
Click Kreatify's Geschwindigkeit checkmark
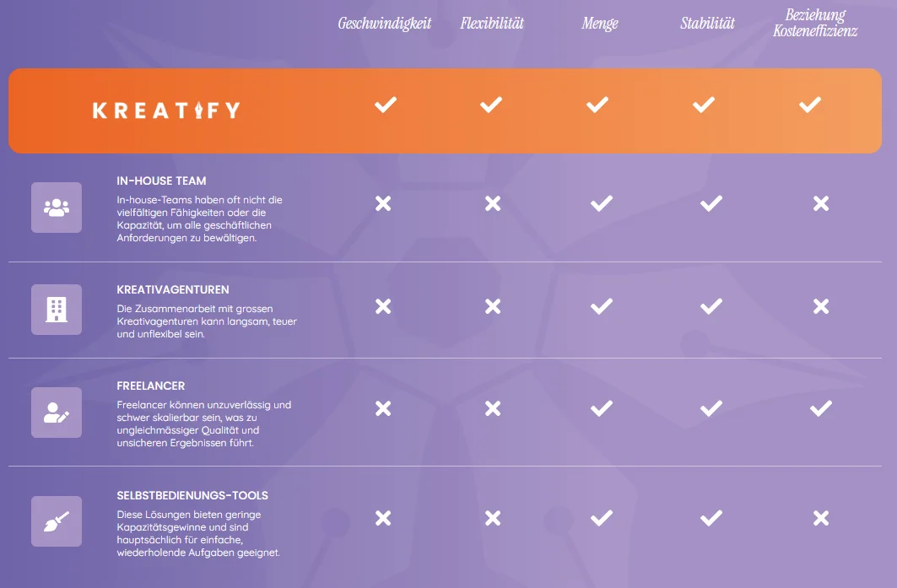click(x=385, y=105)
